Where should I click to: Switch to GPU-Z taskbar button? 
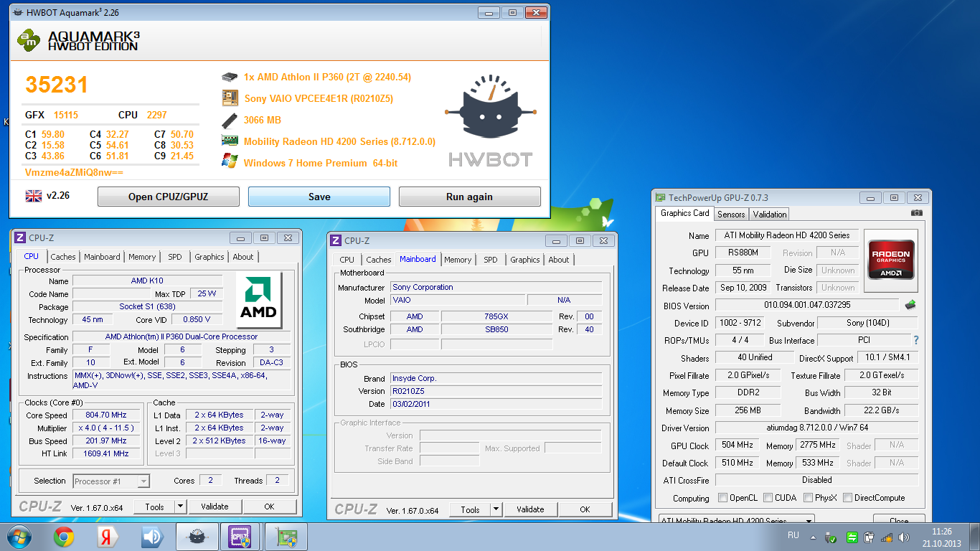pos(286,537)
